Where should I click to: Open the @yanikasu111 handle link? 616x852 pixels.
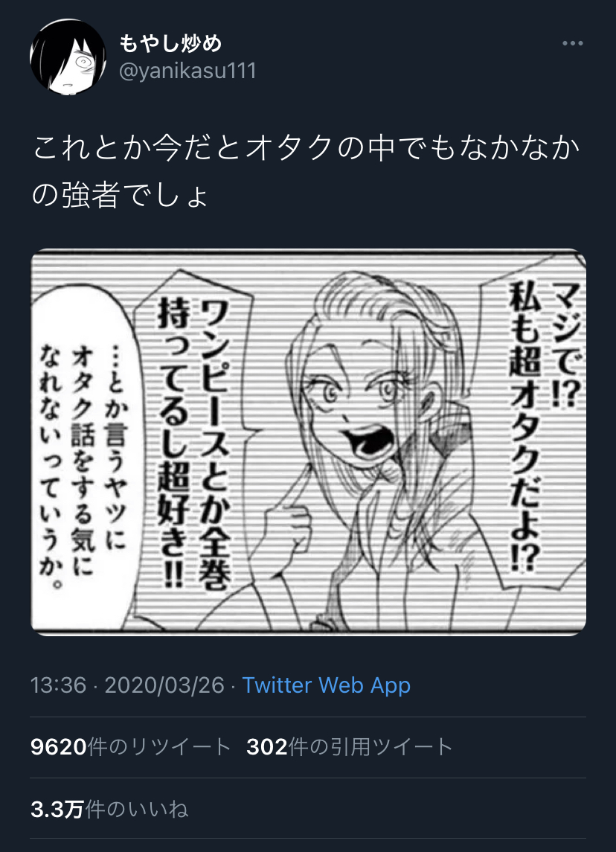click(187, 71)
